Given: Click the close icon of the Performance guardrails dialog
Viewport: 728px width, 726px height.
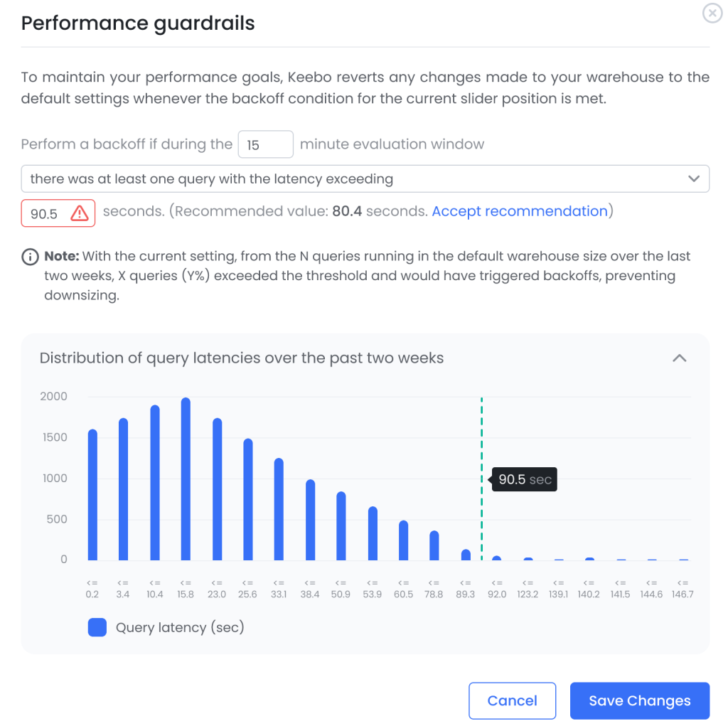Looking at the screenshot, I should coord(712,13).
